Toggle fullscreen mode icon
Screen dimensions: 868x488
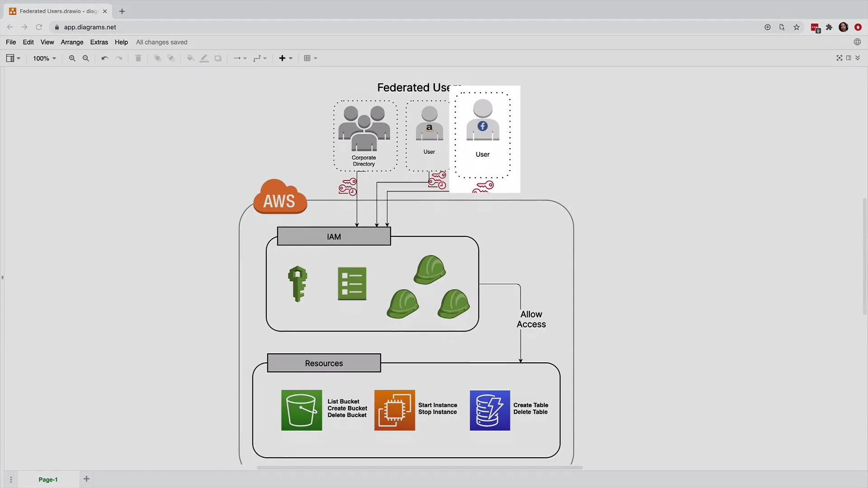840,58
